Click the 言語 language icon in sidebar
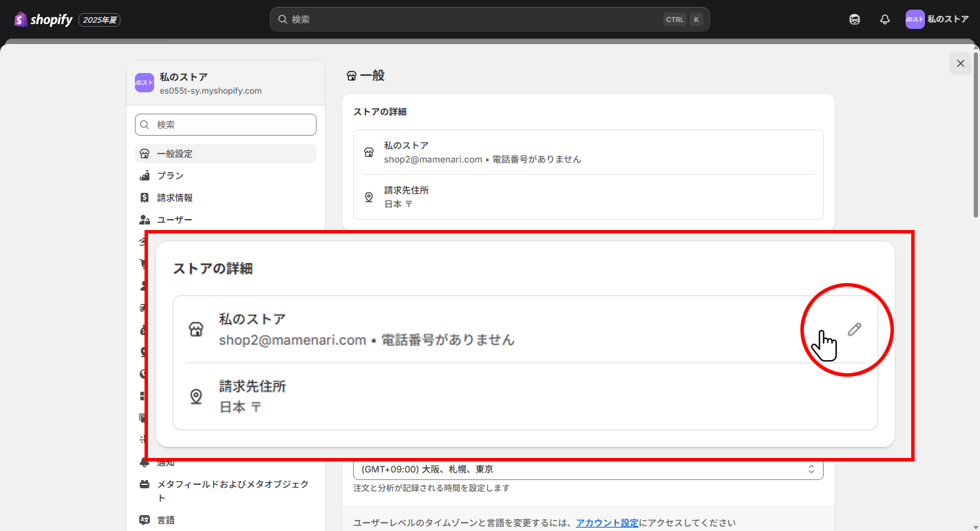Screen dimensions: 980x531 pos(145,520)
